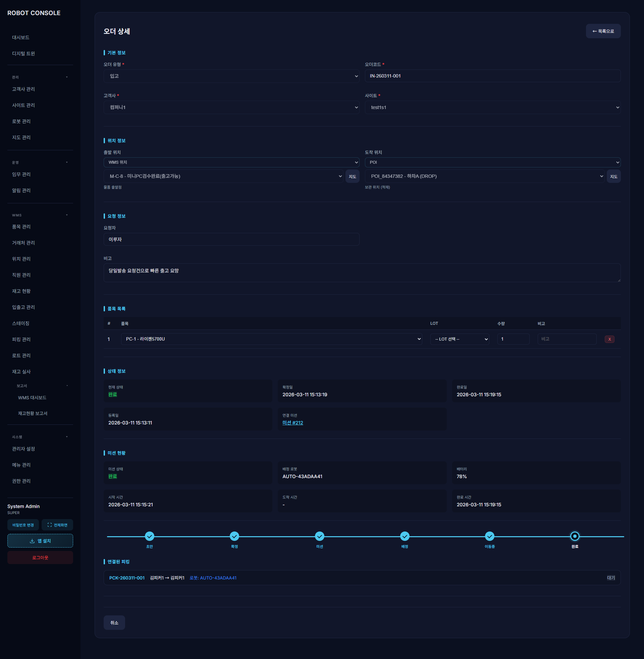Click the completed step marker on progress timeline
The width and height of the screenshot is (644, 659).
coord(574,536)
